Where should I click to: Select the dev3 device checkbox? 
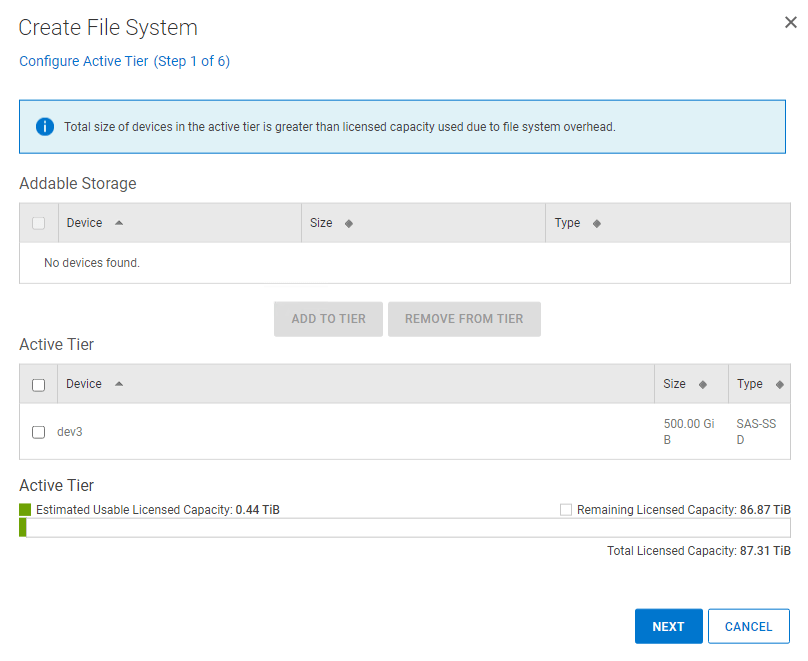pyautogui.click(x=39, y=432)
